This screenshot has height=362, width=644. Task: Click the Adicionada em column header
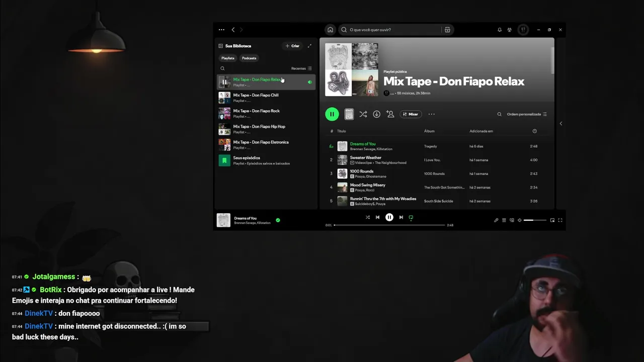(481, 131)
